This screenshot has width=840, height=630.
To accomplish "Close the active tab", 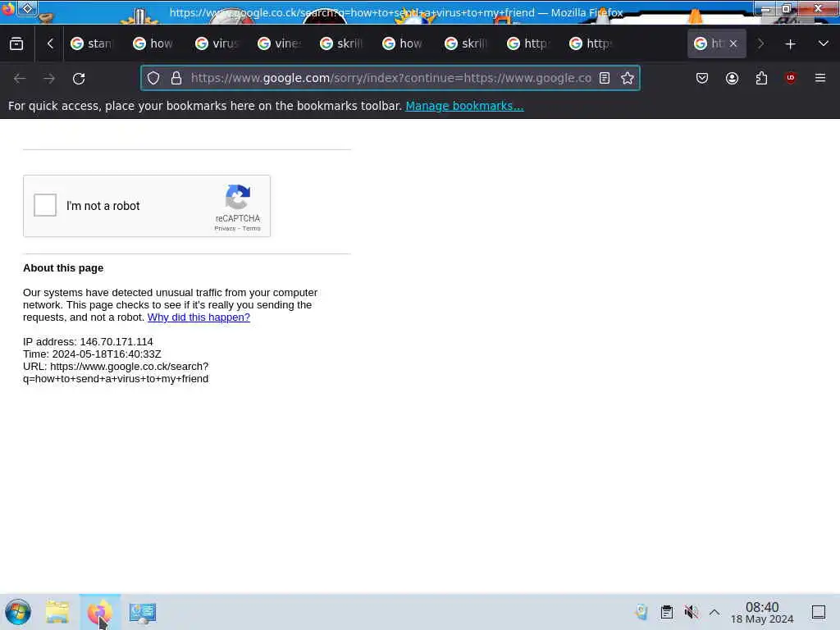I will (x=733, y=43).
